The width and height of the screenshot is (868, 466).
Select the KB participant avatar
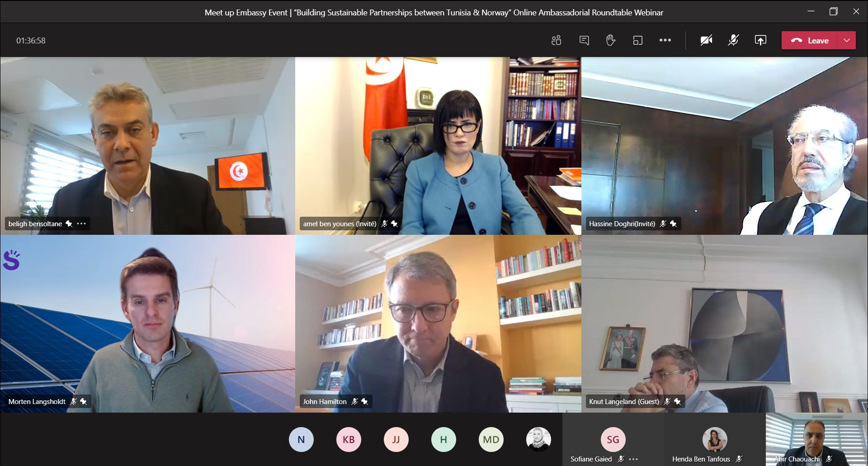[349, 439]
